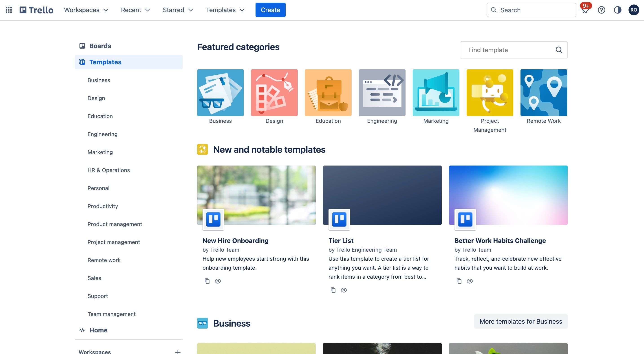
Task: Click the Design featured category thumbnail
Action: pyautogui.click(x=274, y=92)
